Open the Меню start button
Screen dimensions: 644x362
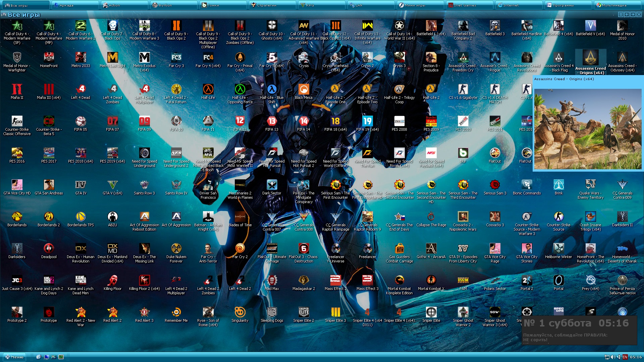[x=14, y=357]
